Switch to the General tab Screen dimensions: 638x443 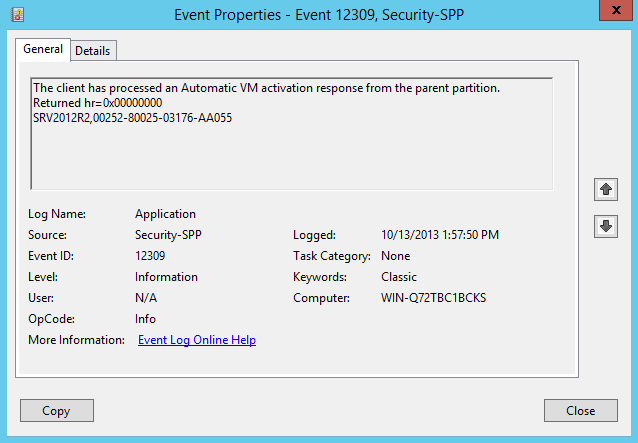(x=43, y=49)
